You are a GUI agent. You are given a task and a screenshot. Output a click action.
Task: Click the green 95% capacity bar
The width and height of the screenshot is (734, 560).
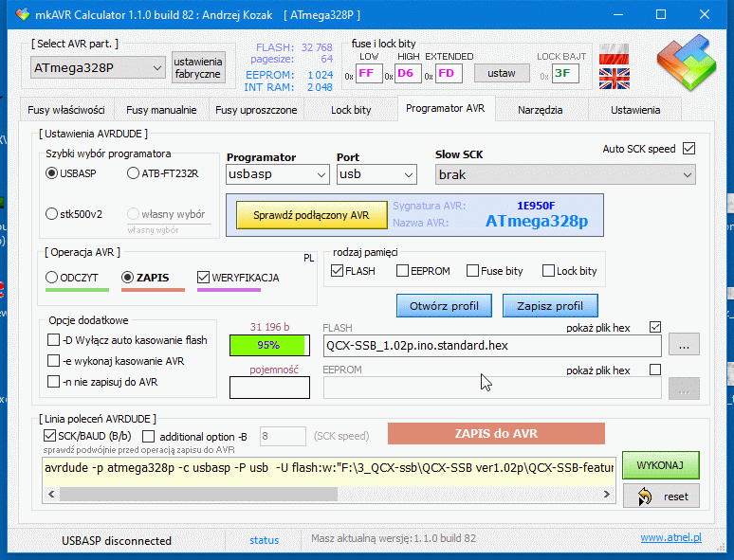click(x=268, y=345)
